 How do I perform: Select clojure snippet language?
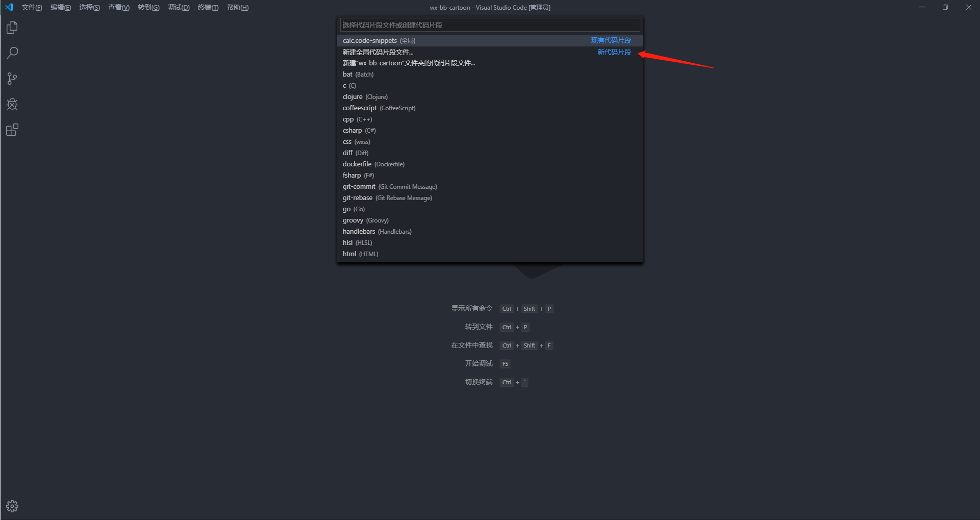[x=490, y=97]
